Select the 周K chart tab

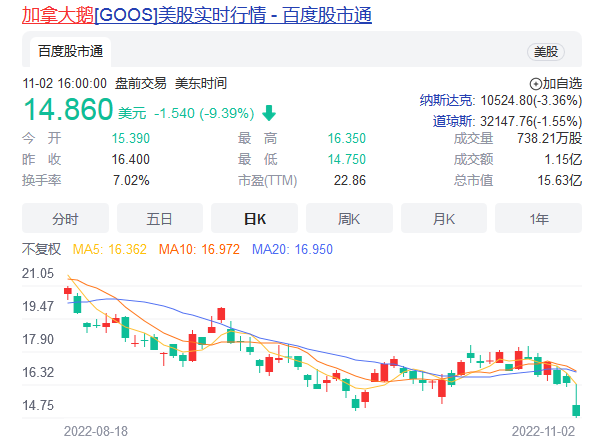click(x=349, y=219)
